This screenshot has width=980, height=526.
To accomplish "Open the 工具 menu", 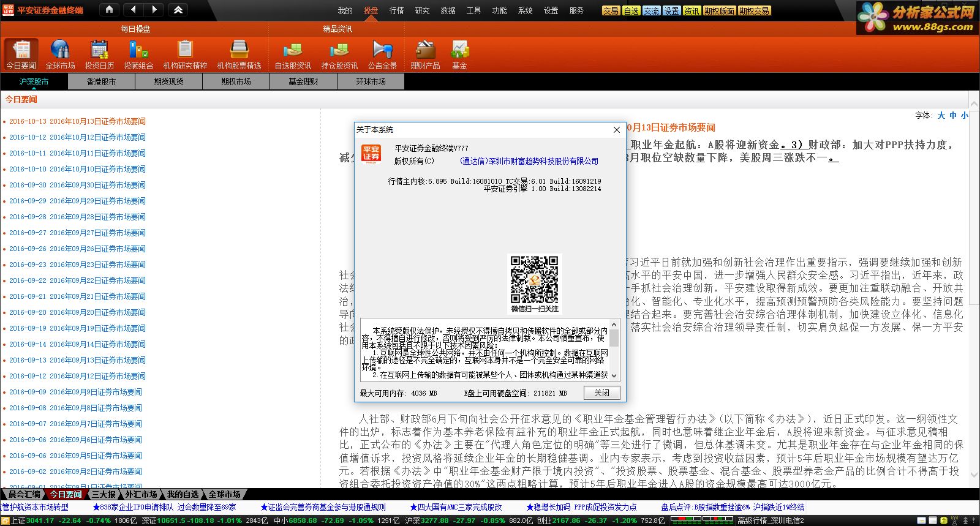I will pyautogui.click(x=474, y=10).
